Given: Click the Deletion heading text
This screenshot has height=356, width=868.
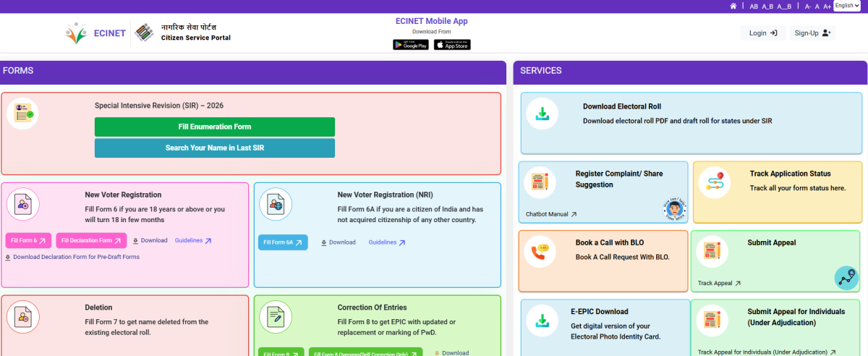Looking at the screenshot, I should (98, 308).
